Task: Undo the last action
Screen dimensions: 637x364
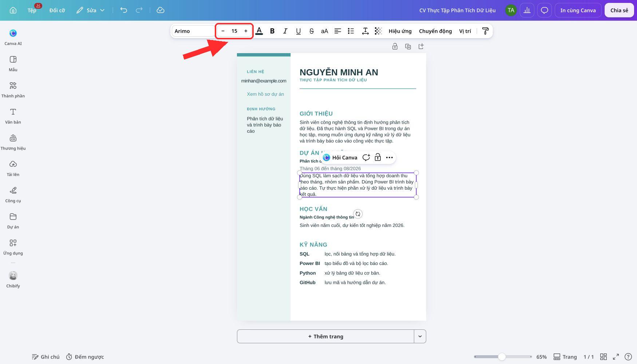Action: [x=124, y=10]
